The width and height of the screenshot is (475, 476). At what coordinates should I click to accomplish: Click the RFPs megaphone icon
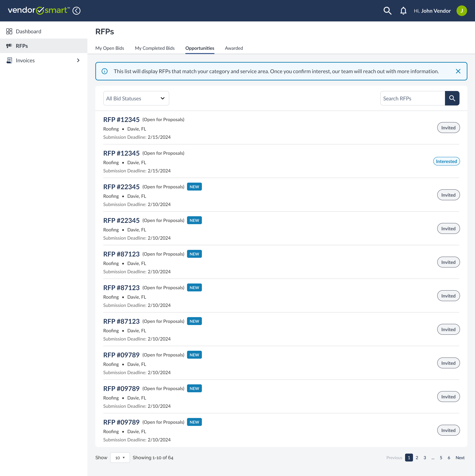point(9,46)
